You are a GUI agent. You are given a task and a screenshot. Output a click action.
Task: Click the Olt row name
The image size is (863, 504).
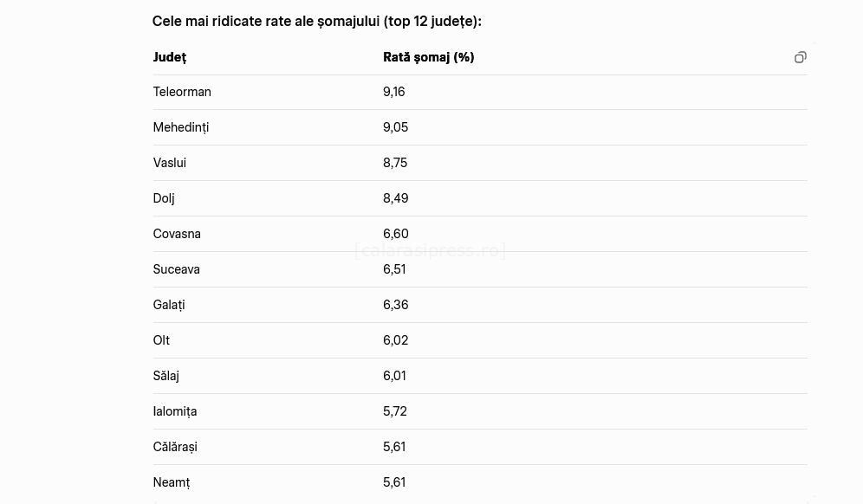(161, 340)
